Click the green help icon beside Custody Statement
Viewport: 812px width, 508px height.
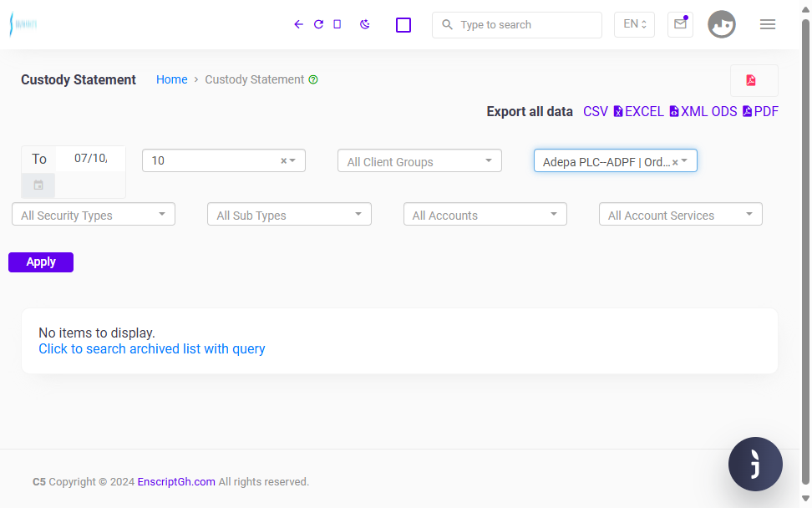click(x=313, y=79)
